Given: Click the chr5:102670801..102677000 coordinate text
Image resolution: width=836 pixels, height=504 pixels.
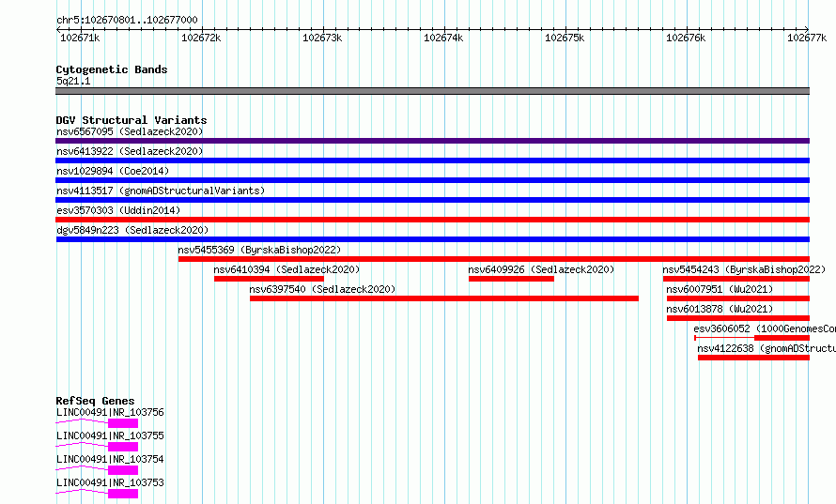Looking at the screenshot, I should click(x=127, y=21).
